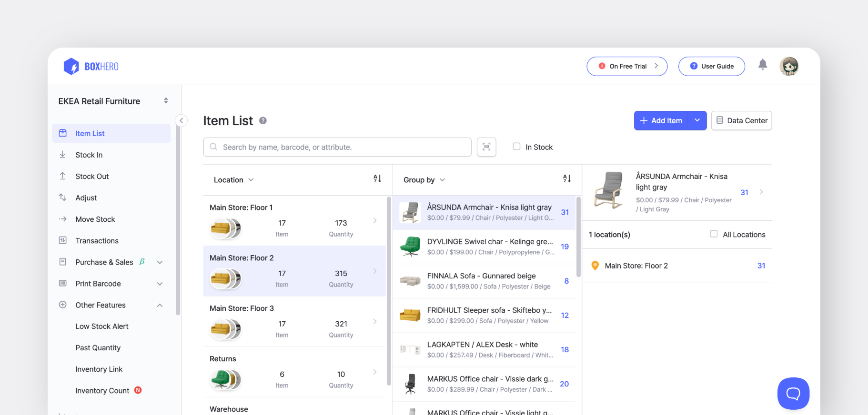Select the Main Store: Floor 2 location
Image resolution: width=868 pixels, height=415 pixels.
pos(294,271)
